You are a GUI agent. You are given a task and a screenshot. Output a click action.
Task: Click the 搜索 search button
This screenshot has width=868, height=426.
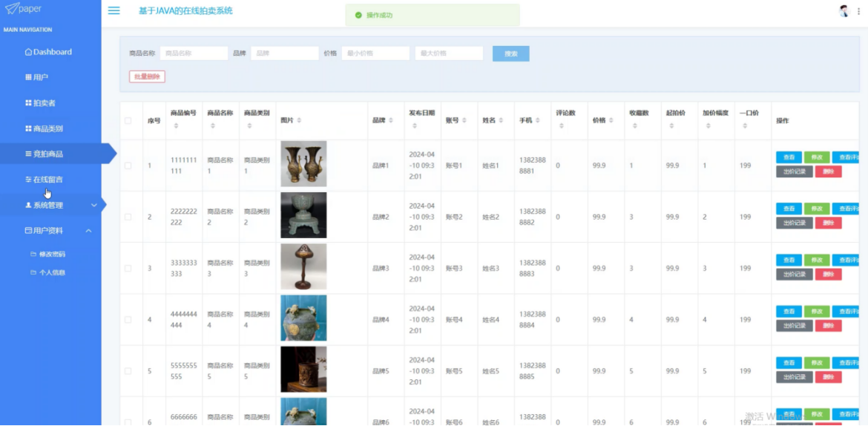point(511,53)
